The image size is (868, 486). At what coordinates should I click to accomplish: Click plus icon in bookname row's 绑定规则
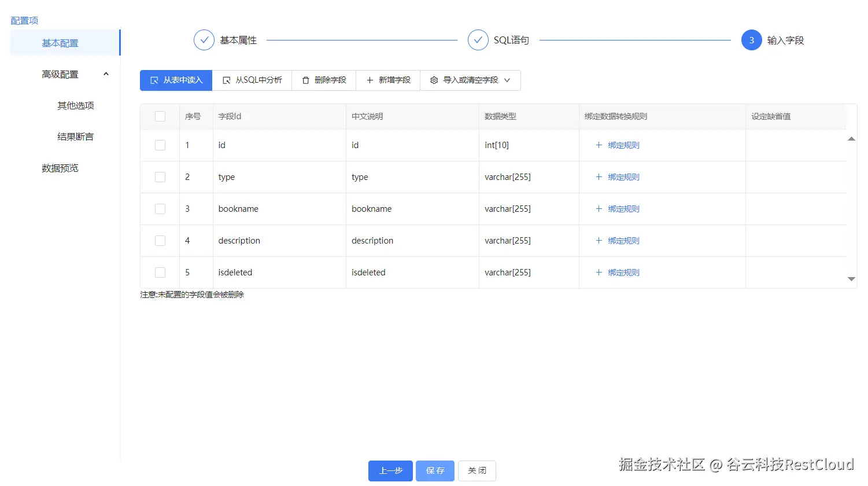[x=599, y=209]
